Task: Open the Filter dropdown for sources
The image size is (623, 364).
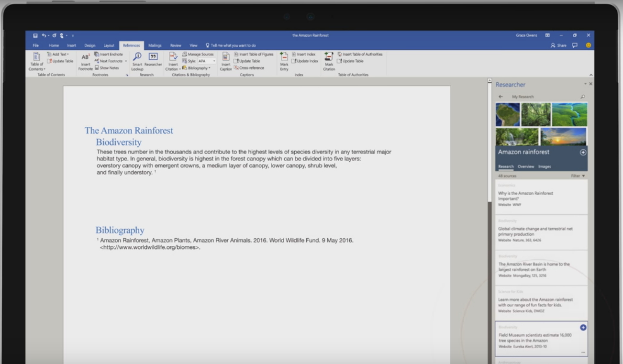Action: click(x=578, y=176)
